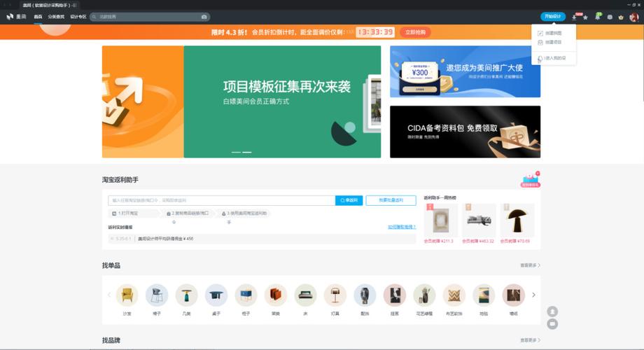Open the blue how-to-claim rebate link

pyautogui.click(x=402, y=227)
